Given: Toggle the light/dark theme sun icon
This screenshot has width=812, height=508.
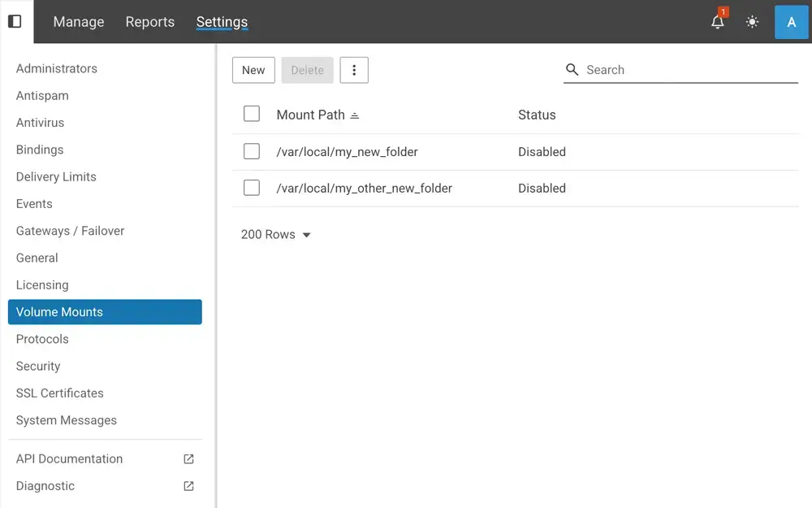Looking at the screenshot, I should click(x=752, y=22).
